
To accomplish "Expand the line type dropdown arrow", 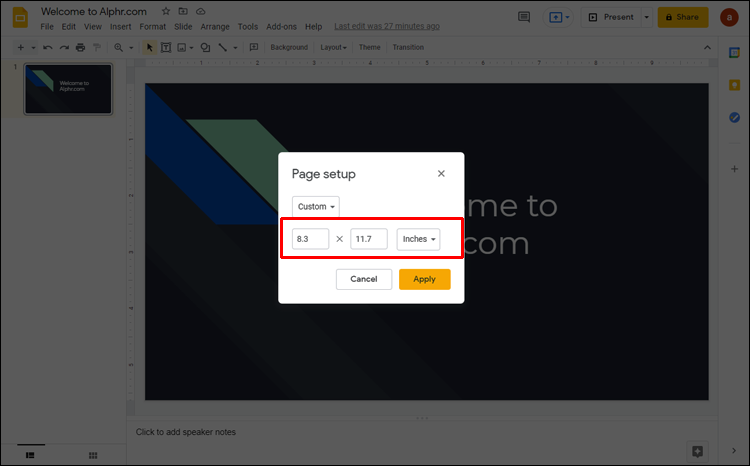I will coord(235,47).
